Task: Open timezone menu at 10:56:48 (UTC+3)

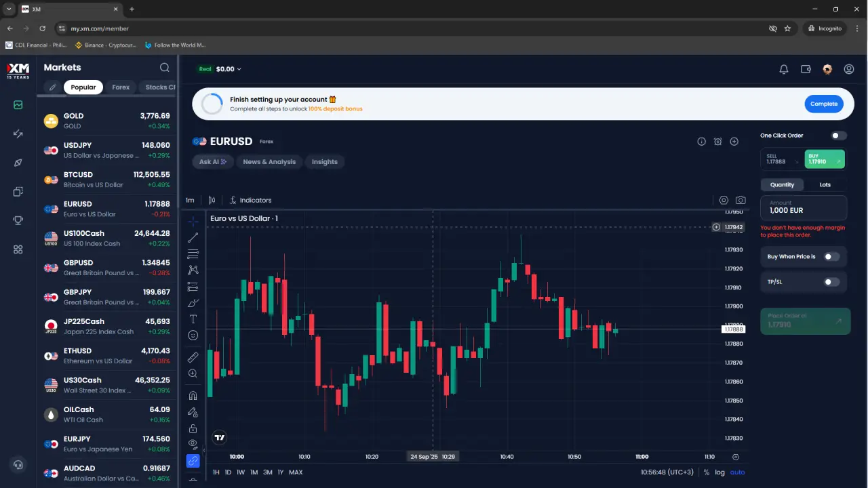Action: click(x=667, y=472)
